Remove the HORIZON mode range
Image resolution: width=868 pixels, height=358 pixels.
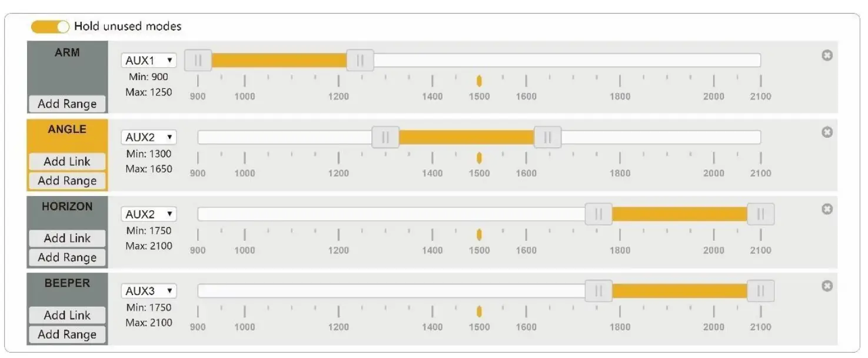point(827,209)
